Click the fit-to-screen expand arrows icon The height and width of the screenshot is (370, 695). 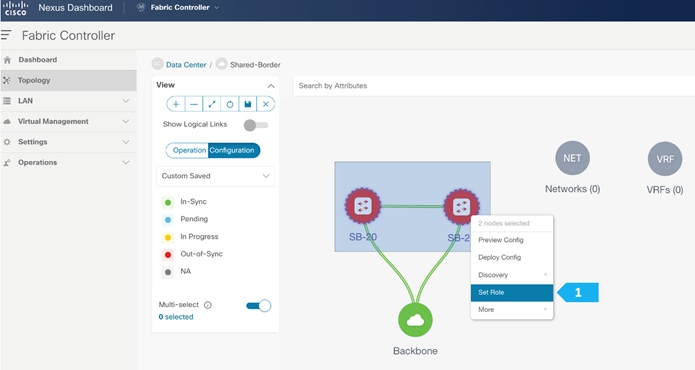click(x=212, y=104)
